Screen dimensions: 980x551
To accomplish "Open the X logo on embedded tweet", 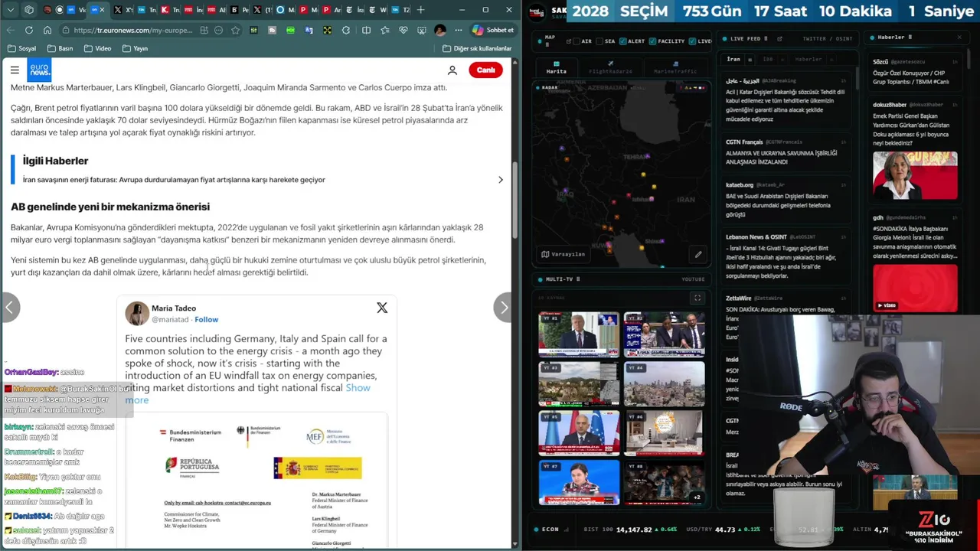I will click(x=382, y=308).
